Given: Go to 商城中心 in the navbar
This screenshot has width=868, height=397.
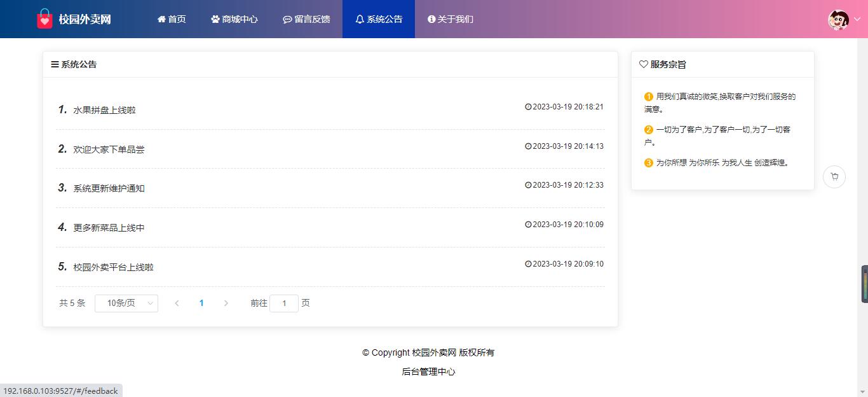Looking at the screenshot, I should click(x=234, y=19).
